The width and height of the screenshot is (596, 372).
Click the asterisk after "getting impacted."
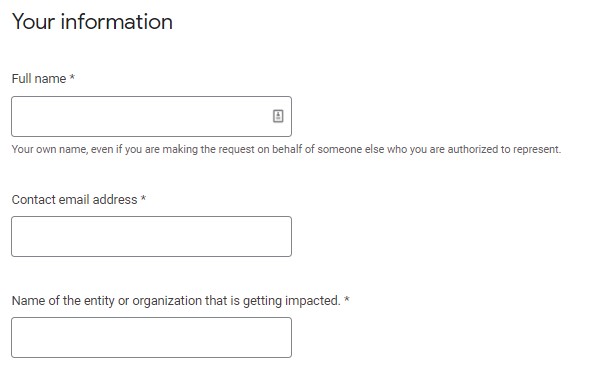point(347,299)
